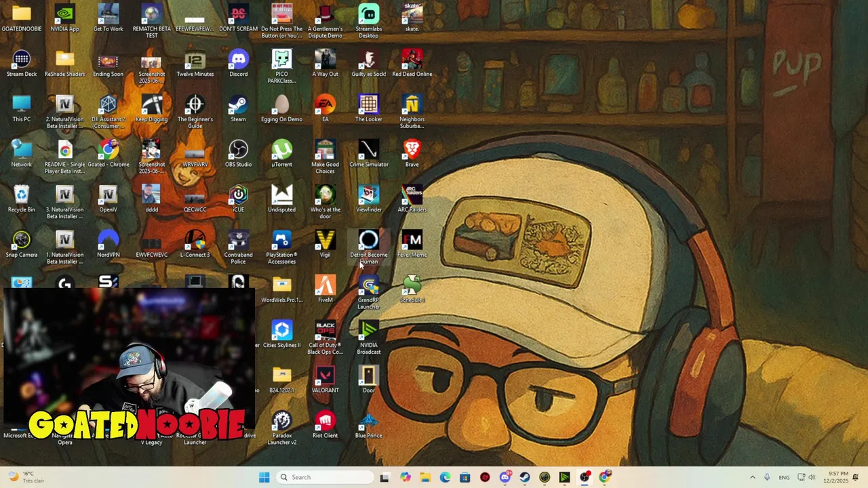Open the VALORANT shortcut

coord(325,380)
